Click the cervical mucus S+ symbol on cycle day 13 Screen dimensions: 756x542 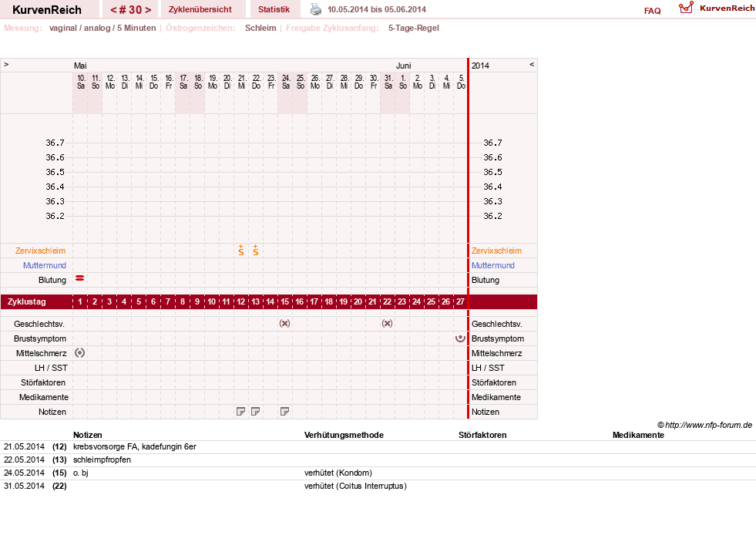tap(256, 251)
